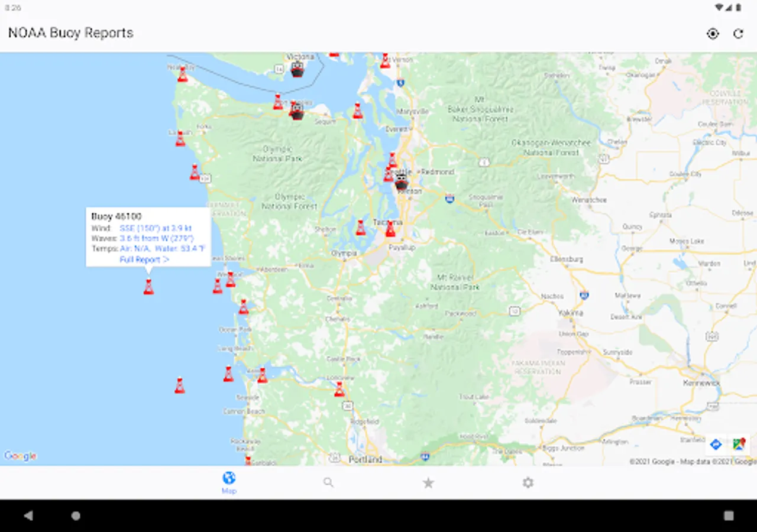Tap Android home button
The height and width of the screenshot is (532, 757).
(x=76, y=515)
